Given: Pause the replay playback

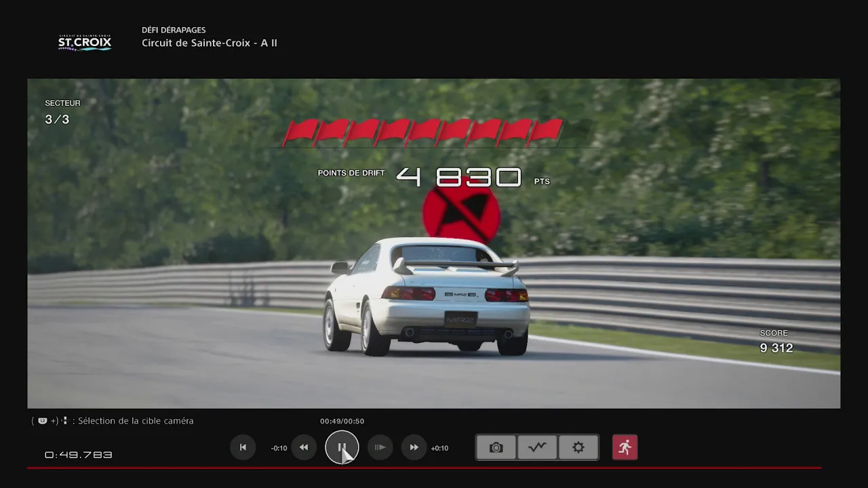Looking at the screenshot, I should click(342, 447).
